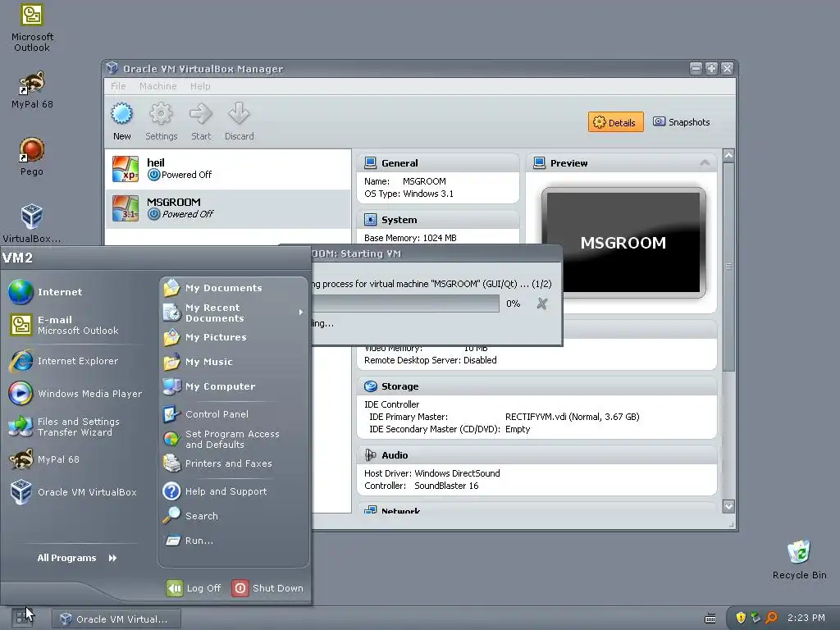The height and width of the screenshot is (630, 840).
Task: Open E-mail Microsoft Outlook in Start menu
Action: [x=75, y=325]
